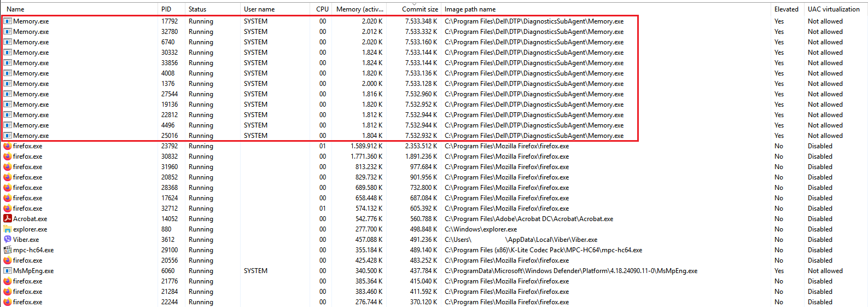
Task: Click the C:\Windows\explorer.exe path cell
Action: [x=481, y=229]
